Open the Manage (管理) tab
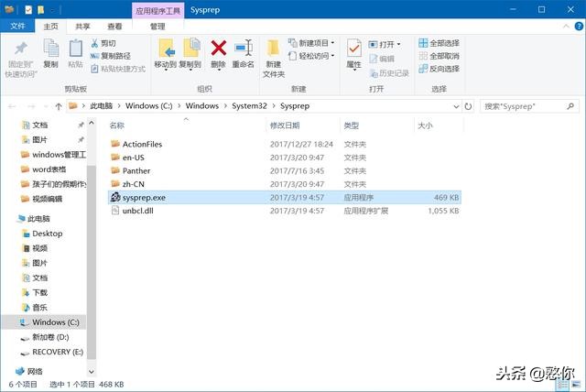Screen dimensions: 586x392 (157, 27)
